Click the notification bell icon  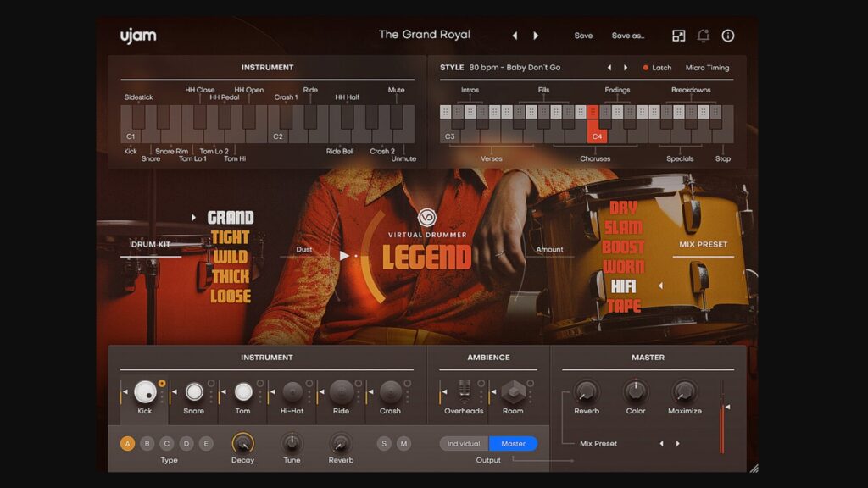click(703, 36)
